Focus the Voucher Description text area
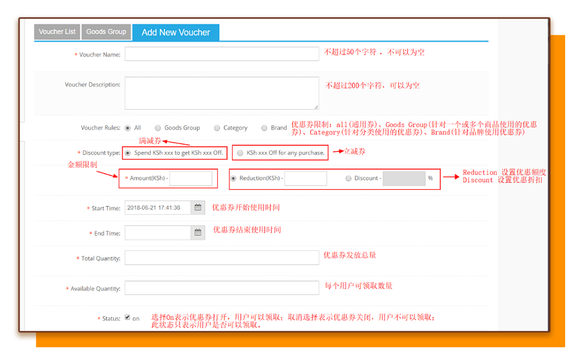 coord(222,93)
